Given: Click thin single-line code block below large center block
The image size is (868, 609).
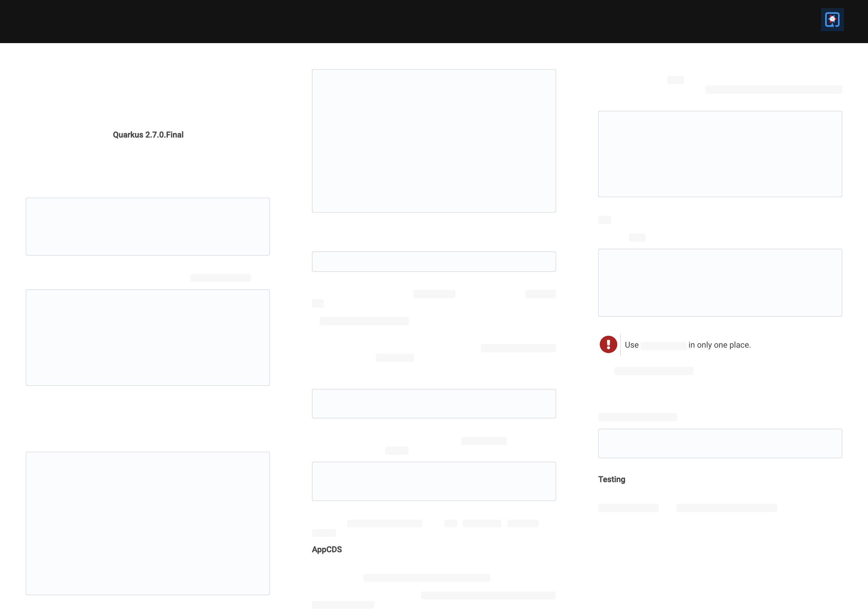Looking at the screenshot, I should (x=434, y=261).
